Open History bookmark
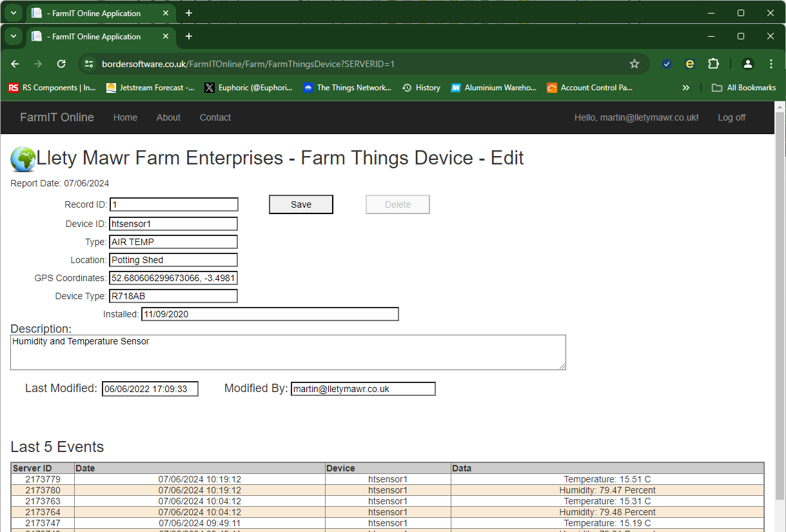This screenshot has height=532, width=786. click(421, 88)
